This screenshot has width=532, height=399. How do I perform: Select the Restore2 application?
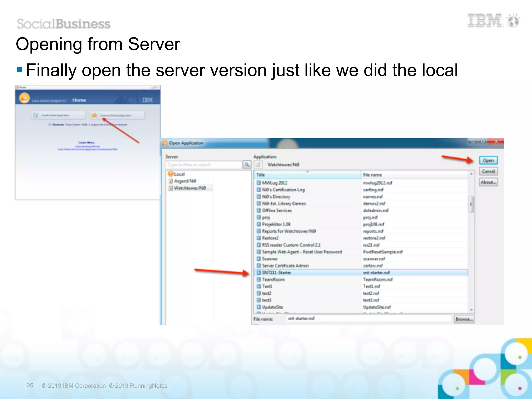click(361, 238)
